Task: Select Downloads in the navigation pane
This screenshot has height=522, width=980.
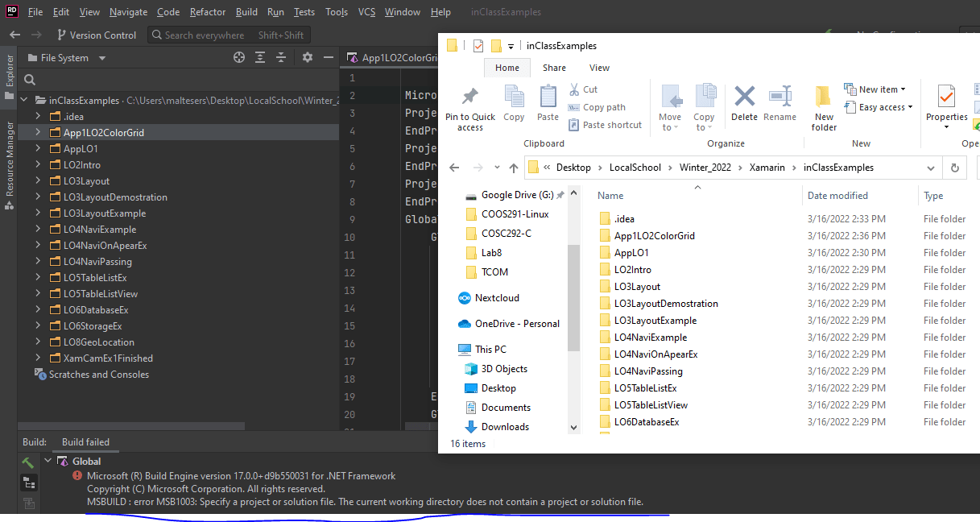Action: [505, 427]
